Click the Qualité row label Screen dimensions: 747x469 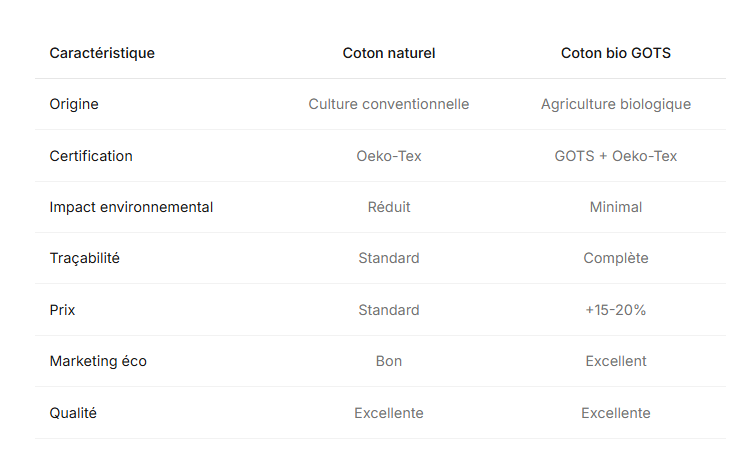(x=73, y=413)
